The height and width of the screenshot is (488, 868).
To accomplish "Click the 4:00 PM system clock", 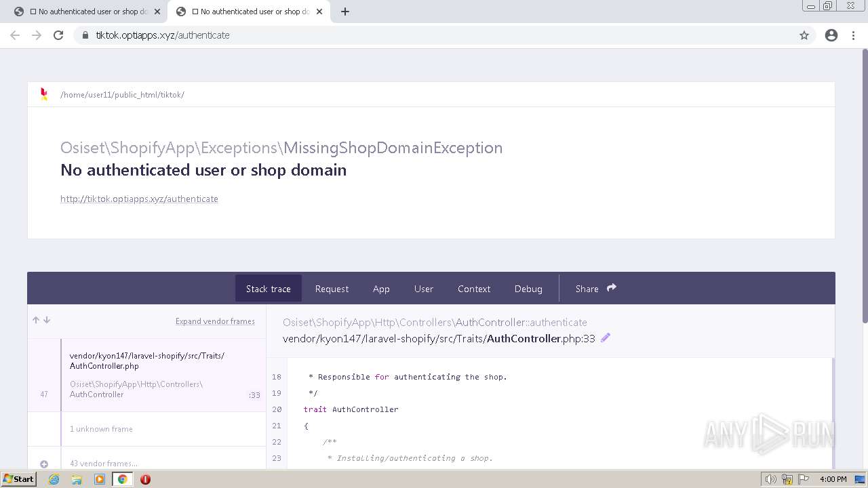I will [x=833, y=479].
